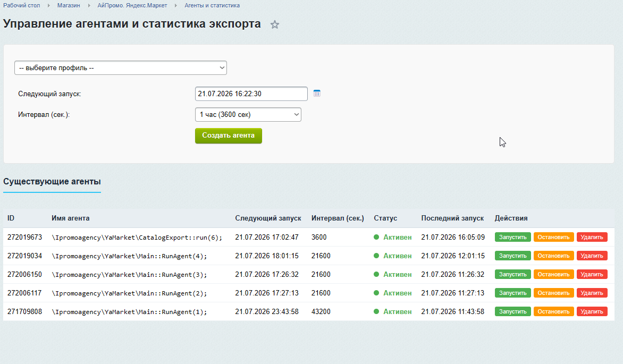Delete agent RunAgent(4) via Удалить

point(592,256)
